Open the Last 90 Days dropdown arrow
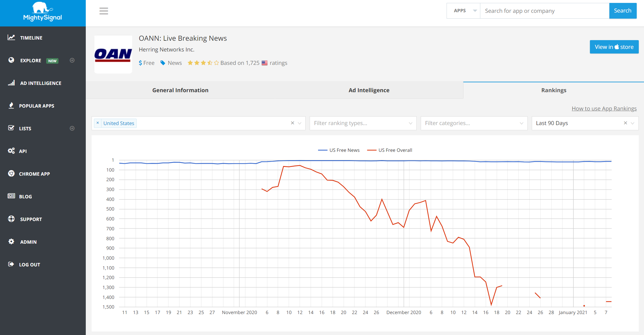This screenshot has height=335, width=644. 633,123
